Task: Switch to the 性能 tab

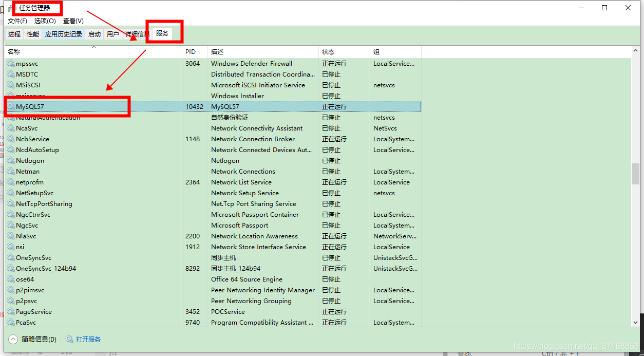Action: coord(33,34)
